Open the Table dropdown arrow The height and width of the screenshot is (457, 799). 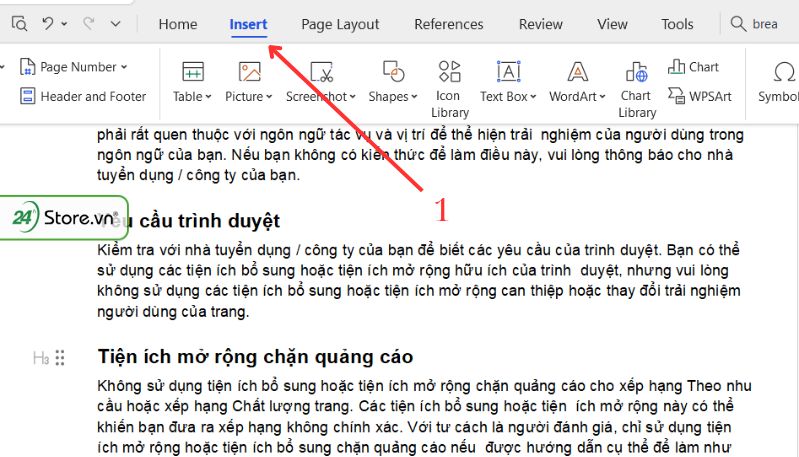tap(208, 97)
